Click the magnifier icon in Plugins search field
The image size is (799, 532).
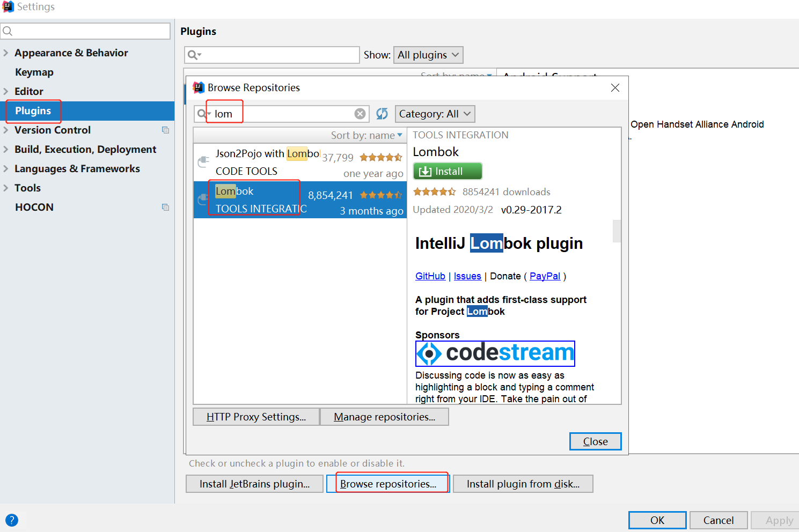coord(194,55)
